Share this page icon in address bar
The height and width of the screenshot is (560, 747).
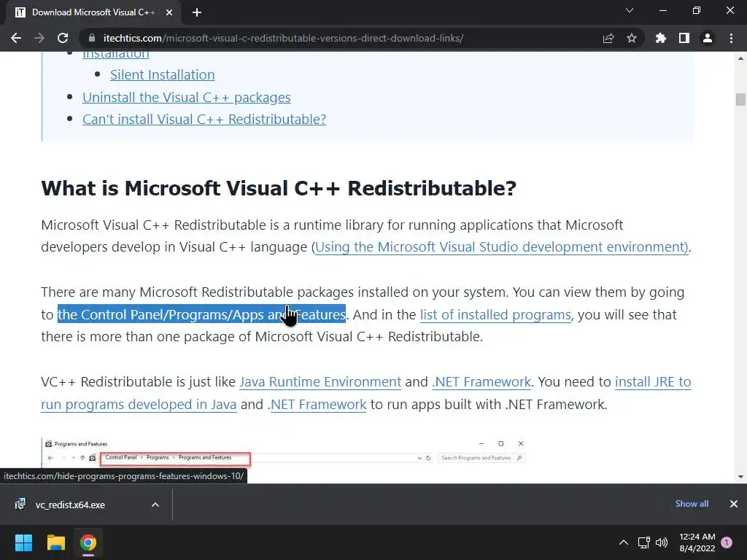[608, 38]
